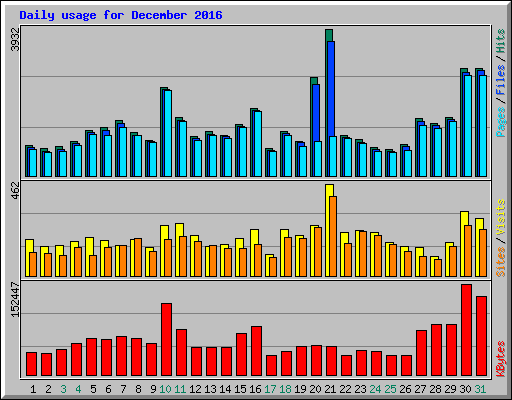This screenshot has height=400, width=512.
Task: Click the orange Sites bar for day 21
Action: click(x=333, y=236)
